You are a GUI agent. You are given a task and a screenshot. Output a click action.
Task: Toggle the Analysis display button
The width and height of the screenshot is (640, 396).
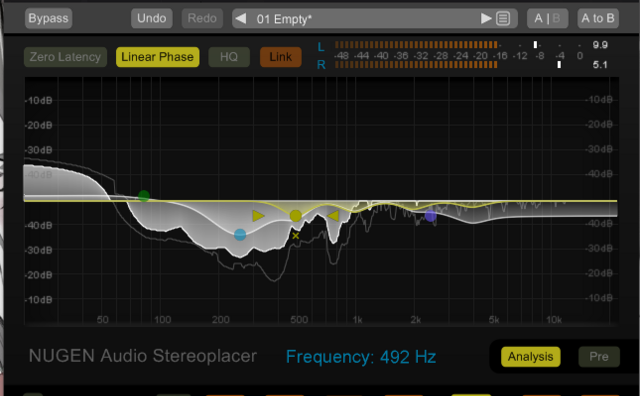point(531,357)
